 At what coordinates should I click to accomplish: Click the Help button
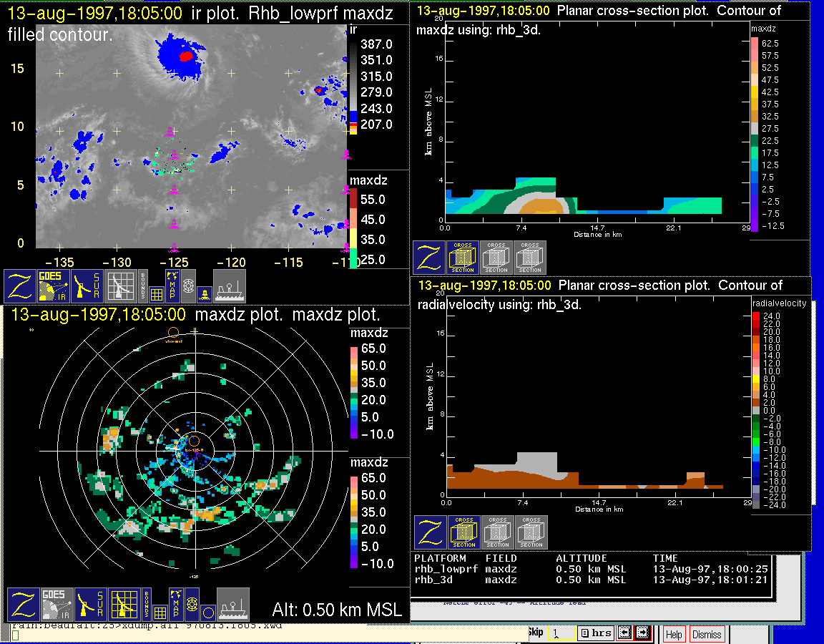(x=674, y=634)
